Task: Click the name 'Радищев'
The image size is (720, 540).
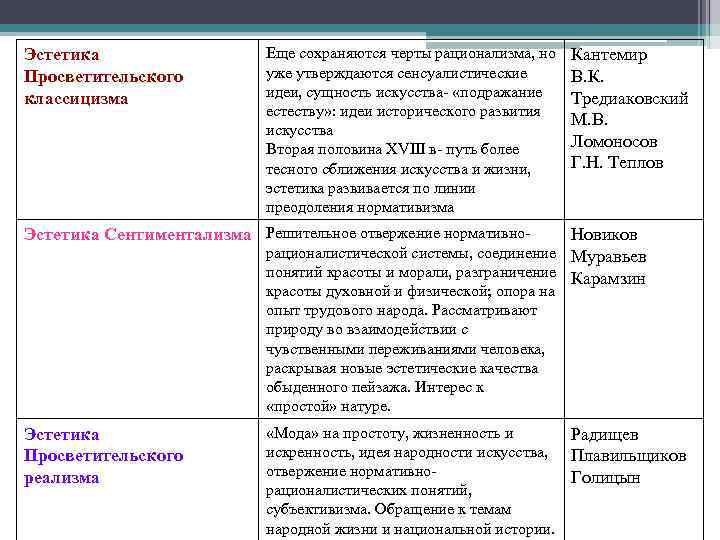Action: coord(604,434)
